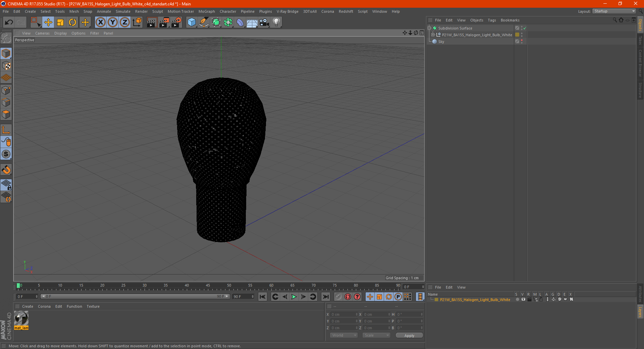Click current frame field stepper arrows
Viewport: 644px width, 349px height.
coord(37,297)
